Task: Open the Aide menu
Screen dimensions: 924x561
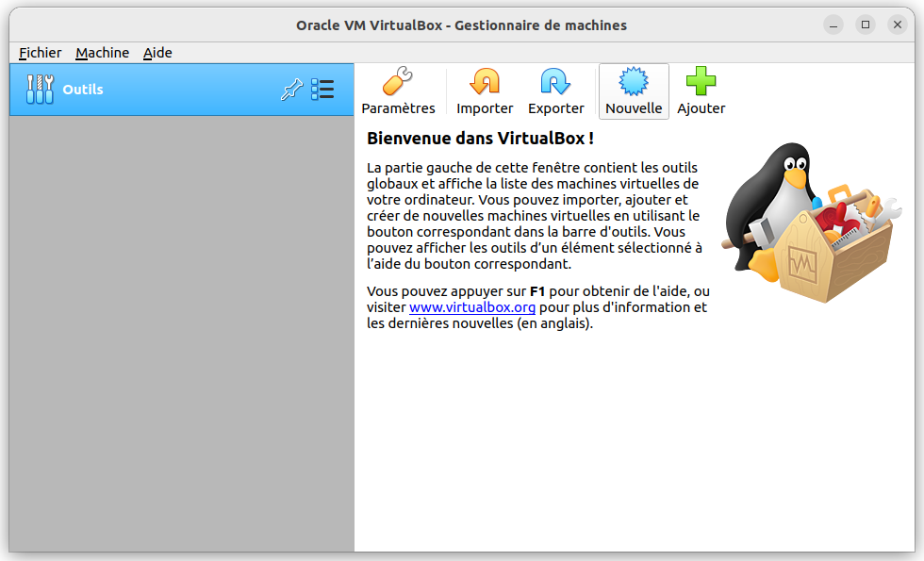Action: pos(157,53)
